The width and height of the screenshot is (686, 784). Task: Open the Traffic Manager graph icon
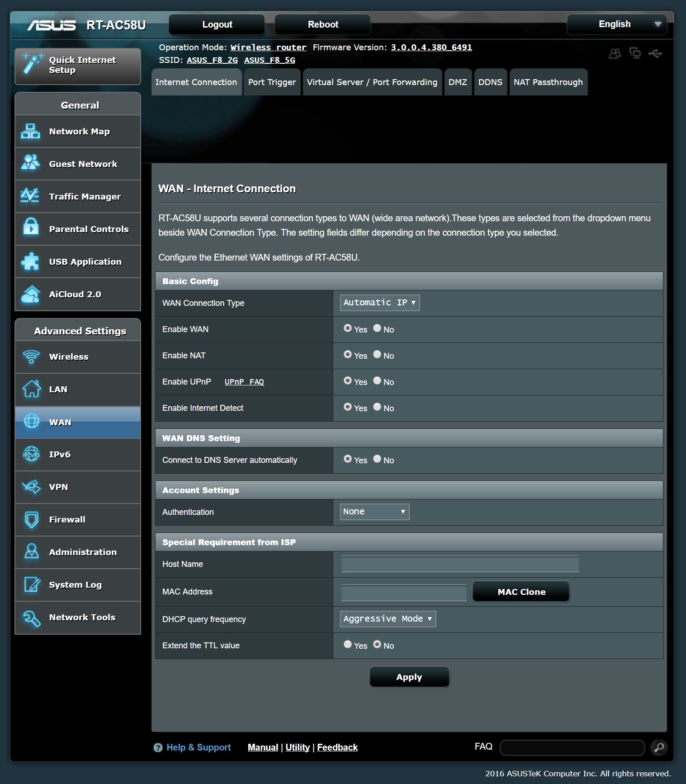[30, 196]
